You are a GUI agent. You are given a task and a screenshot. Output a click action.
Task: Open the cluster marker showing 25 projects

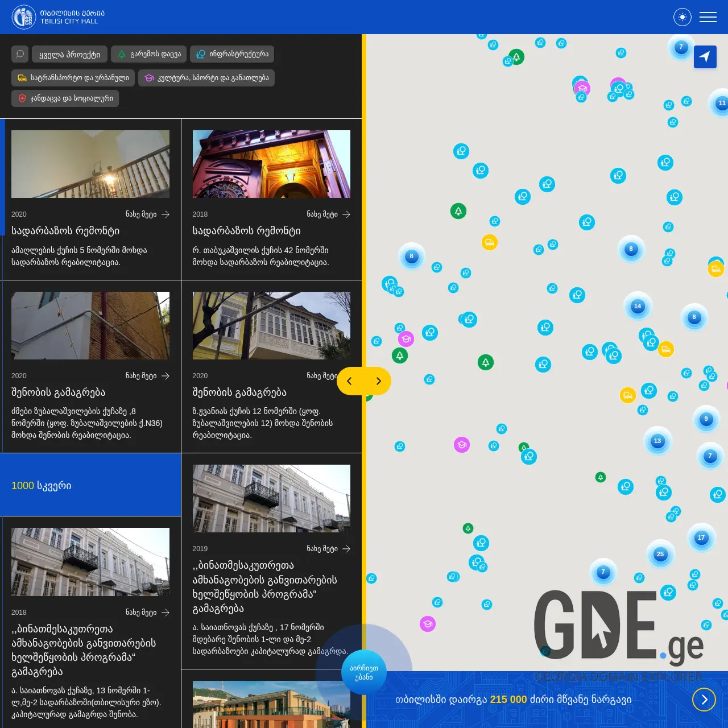[660, 553]
